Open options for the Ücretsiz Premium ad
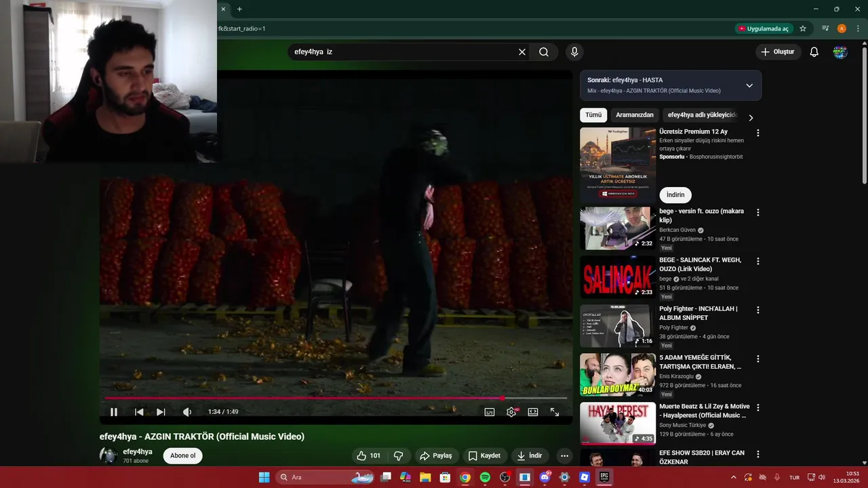The image size is (868, 488). [x=758, y=134]
